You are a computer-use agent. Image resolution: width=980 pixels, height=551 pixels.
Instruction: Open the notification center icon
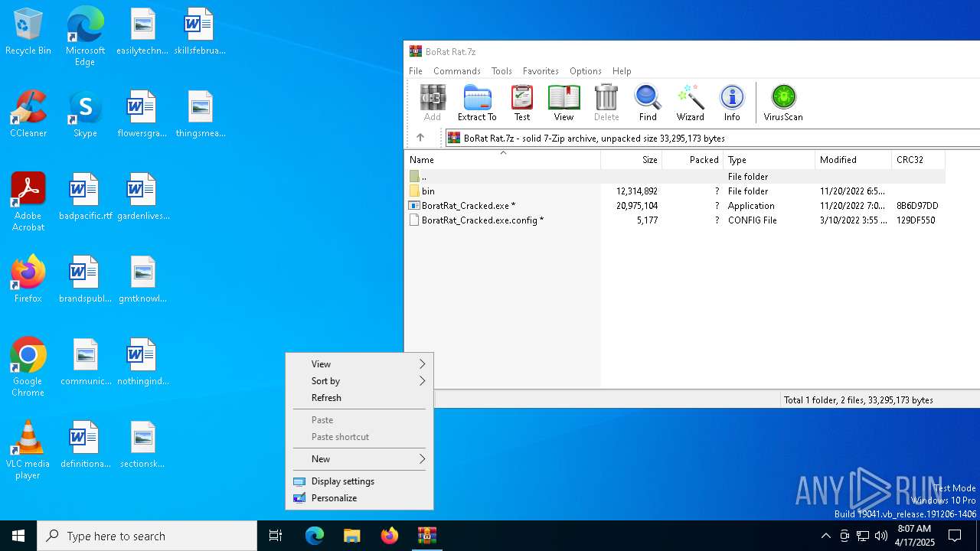955,536
